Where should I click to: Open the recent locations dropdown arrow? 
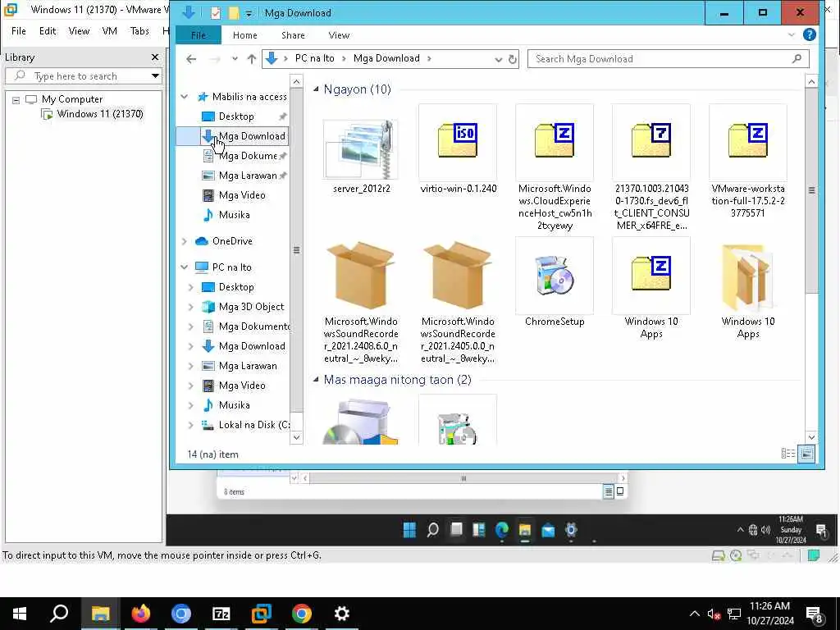tap(235, 59)
